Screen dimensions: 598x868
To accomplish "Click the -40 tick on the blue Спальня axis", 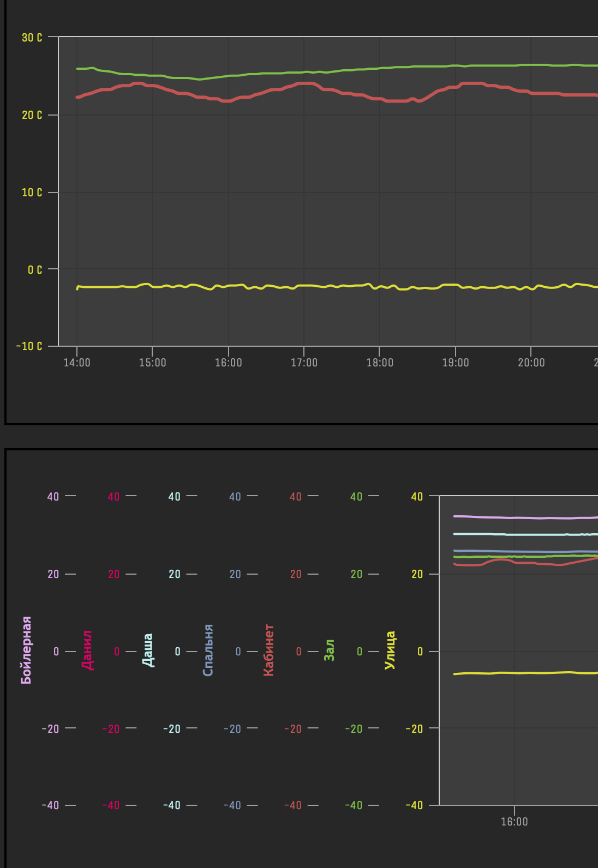I will [x=232, y=805].
